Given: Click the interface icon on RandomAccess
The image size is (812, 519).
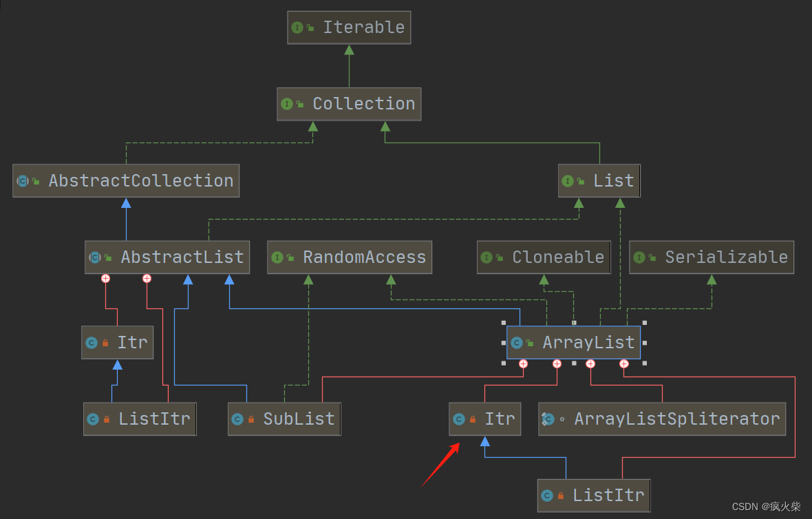Looking at the screenshot, I should [279, 257].
